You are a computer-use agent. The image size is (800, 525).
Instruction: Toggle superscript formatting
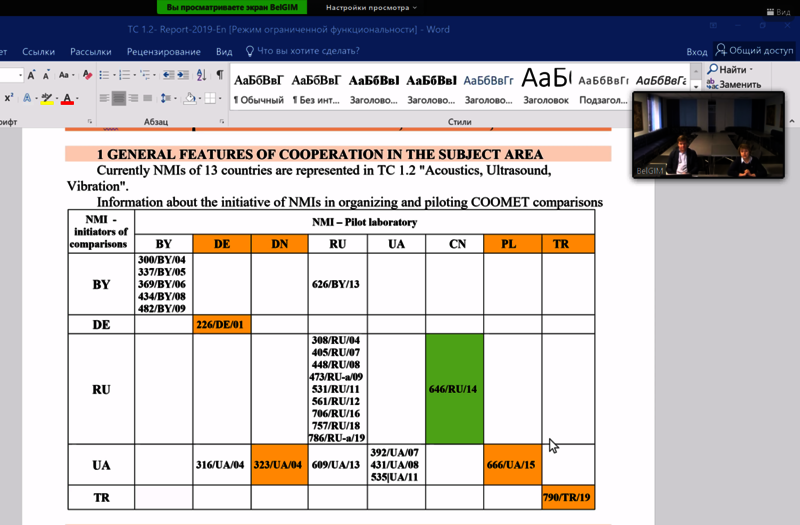(x=9, y=99)
